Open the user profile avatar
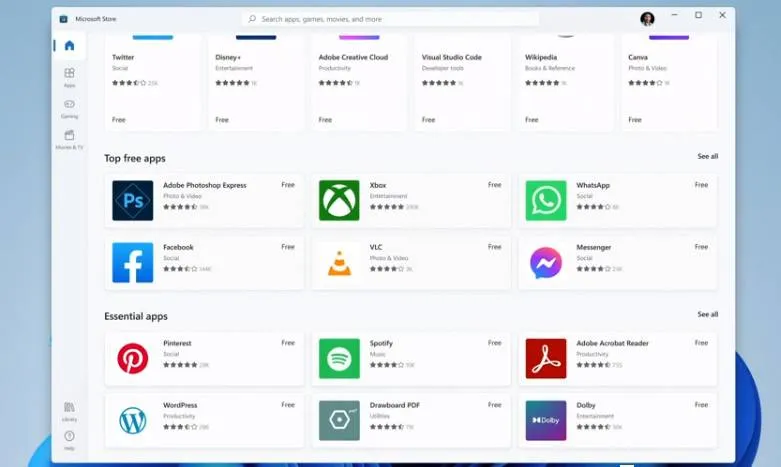781x467 pixels. [x=647, y=19]
